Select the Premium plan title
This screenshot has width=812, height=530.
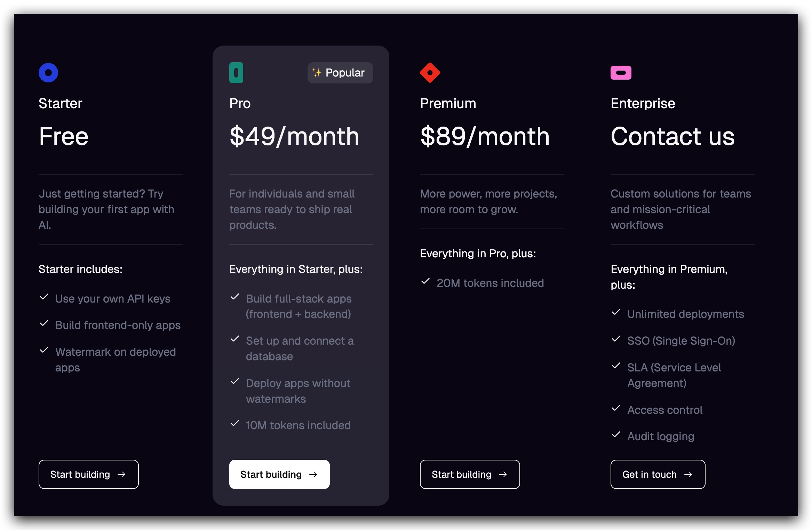[x=448, y=103]
